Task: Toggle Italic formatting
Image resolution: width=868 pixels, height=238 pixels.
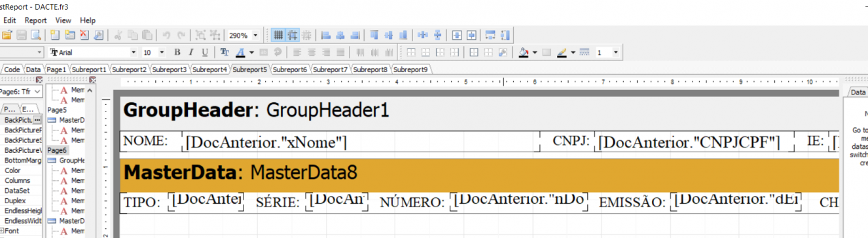Action: (191, 52)
